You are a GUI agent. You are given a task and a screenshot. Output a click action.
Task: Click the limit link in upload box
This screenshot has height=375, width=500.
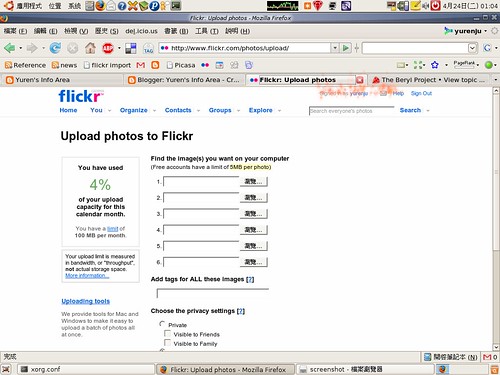click(x=113, y=229)
